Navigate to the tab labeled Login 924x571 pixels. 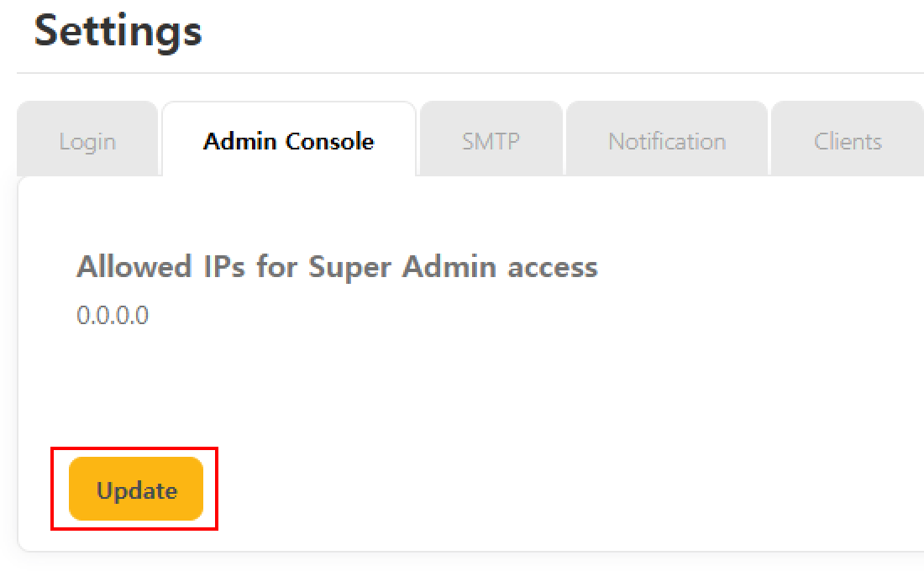coord(87,141)
